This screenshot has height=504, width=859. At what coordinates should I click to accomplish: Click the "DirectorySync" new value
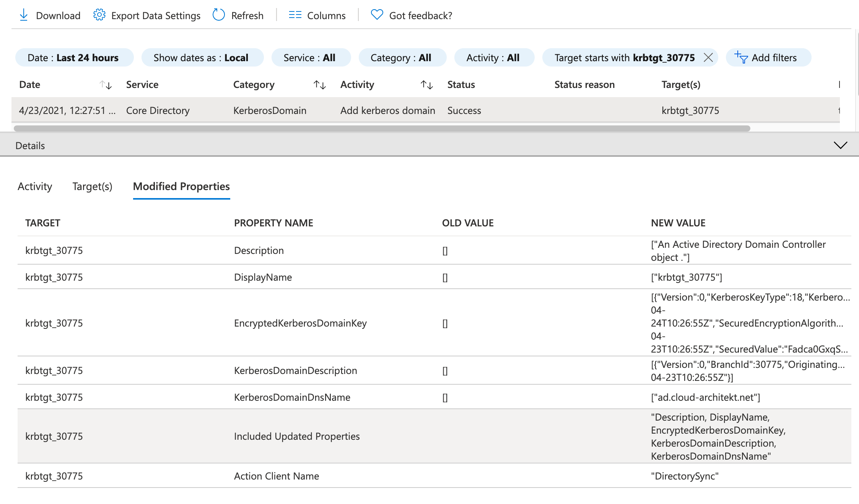[685, 476]
